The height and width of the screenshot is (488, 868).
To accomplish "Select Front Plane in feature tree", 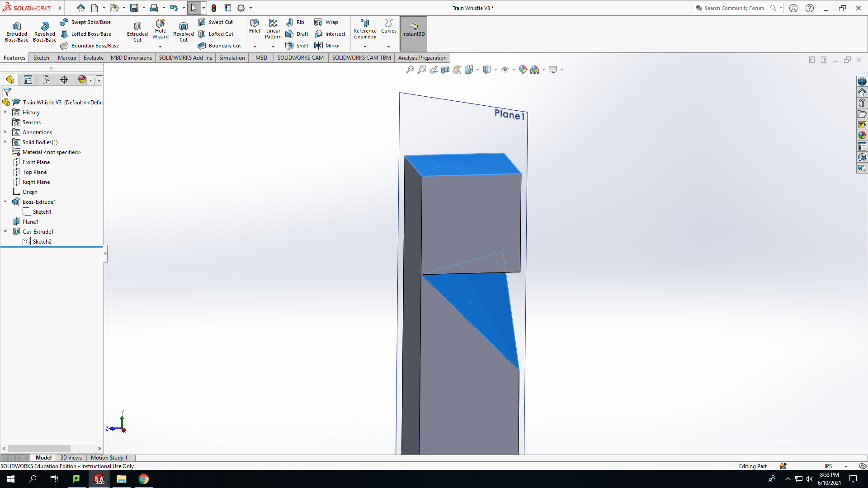I will (36, 162).
